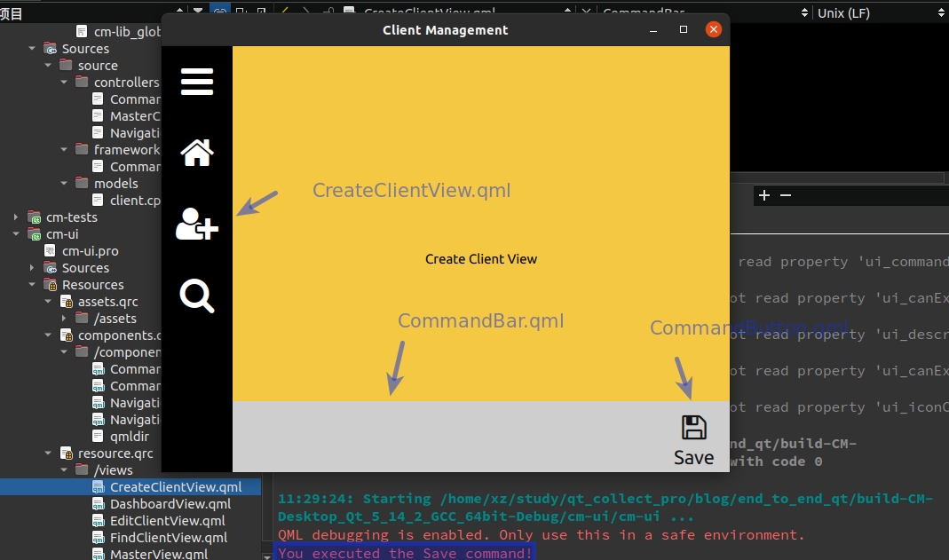Click the 'Create Client View' label
Screen dimensions: 949x560
[x=481, y=259]
